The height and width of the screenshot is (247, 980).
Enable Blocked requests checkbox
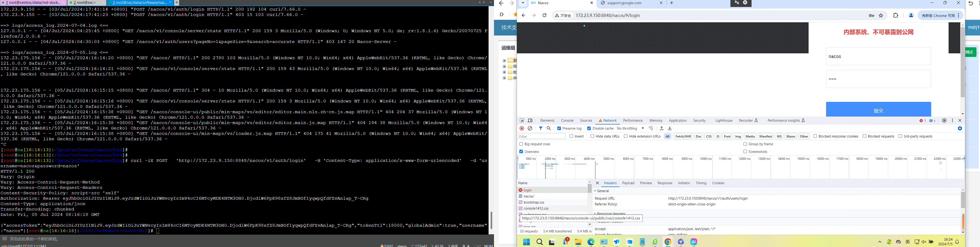tap(865, 136)
